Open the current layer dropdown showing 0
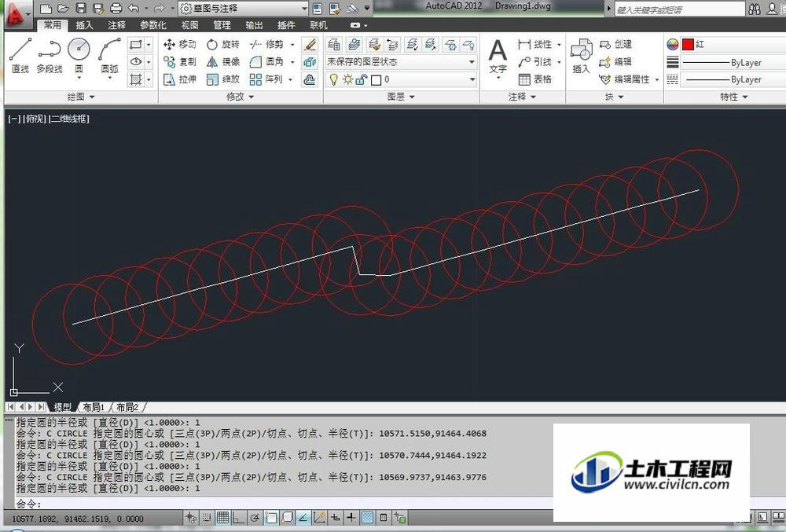The width and height of the screenshot is (786, 532). [401, 79]
